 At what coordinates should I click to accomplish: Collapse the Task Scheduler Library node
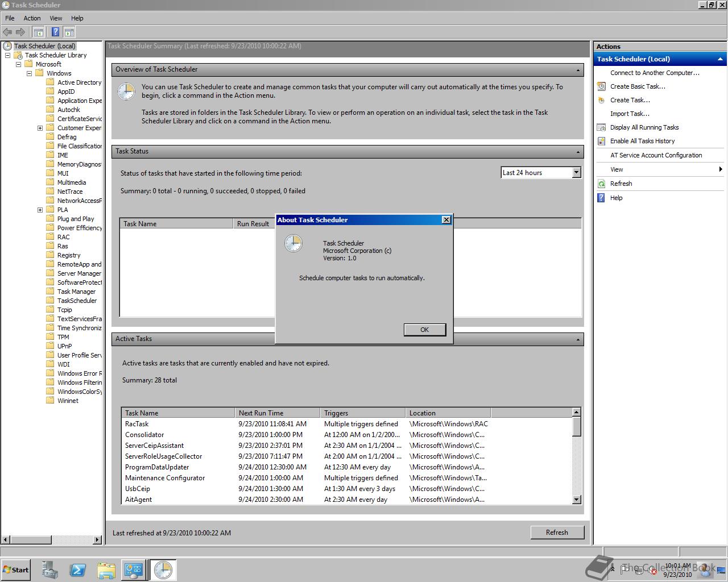7,55
